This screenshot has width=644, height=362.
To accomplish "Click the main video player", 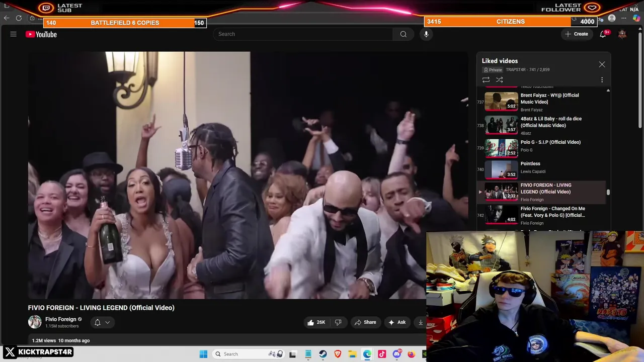I will [x=248, y=175].
